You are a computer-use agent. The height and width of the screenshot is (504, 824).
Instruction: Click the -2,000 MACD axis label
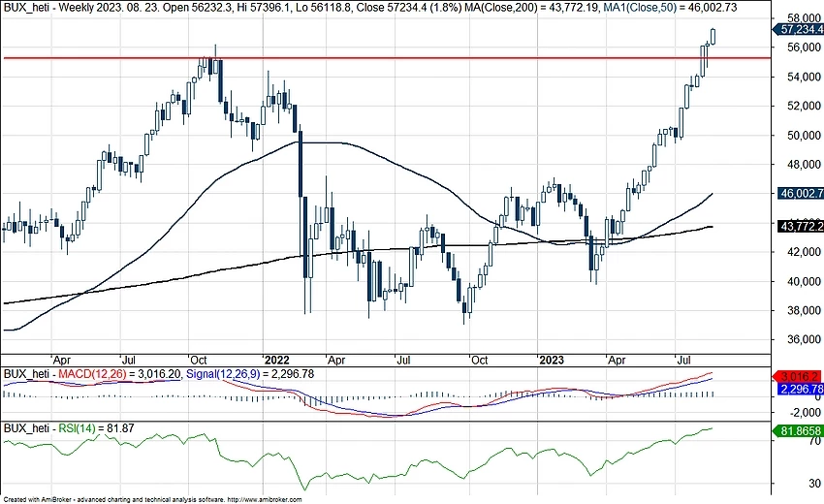[805, 413]
